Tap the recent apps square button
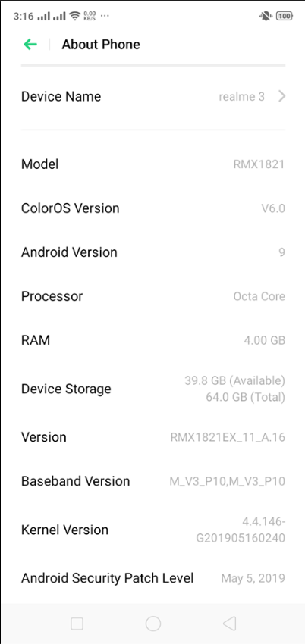Viewport: 305px width, 644px height. (77, 624)
